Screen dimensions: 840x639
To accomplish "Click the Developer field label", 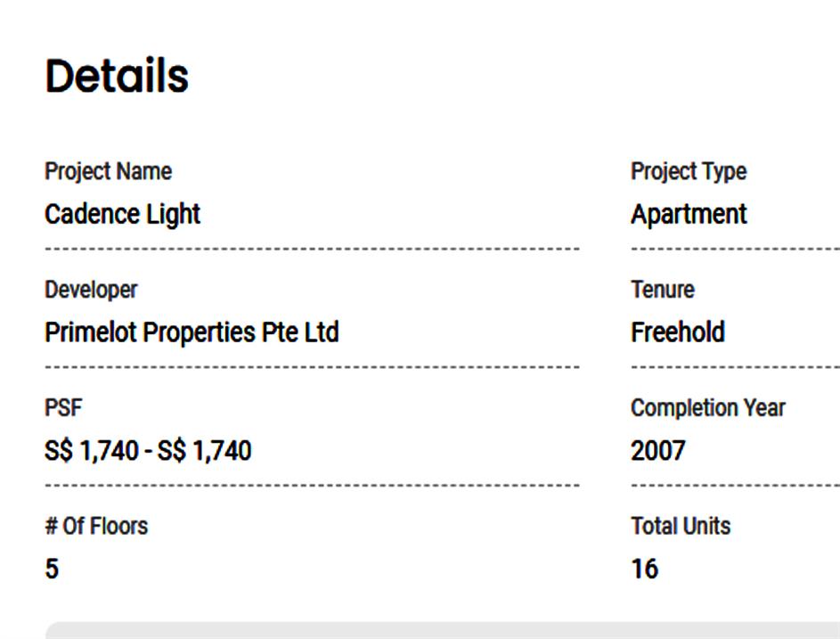I will (91, 290).
